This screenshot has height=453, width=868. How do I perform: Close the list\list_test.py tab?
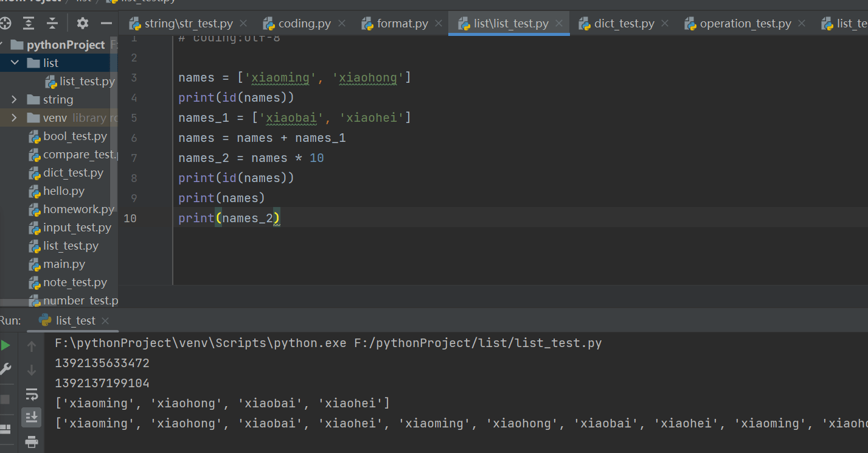[559, 23]
